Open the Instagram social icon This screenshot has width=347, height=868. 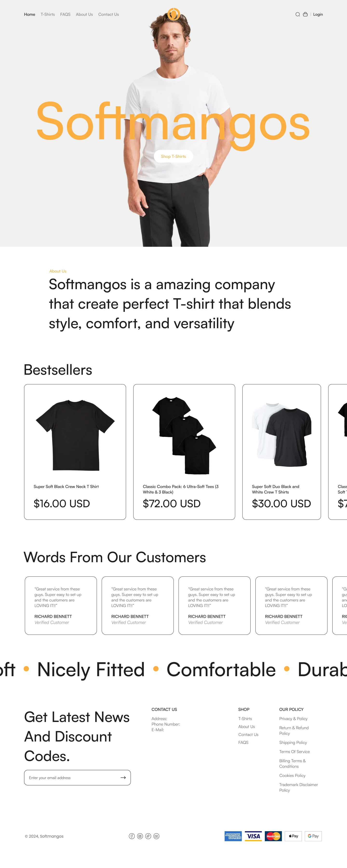click(x=140, y=836)
